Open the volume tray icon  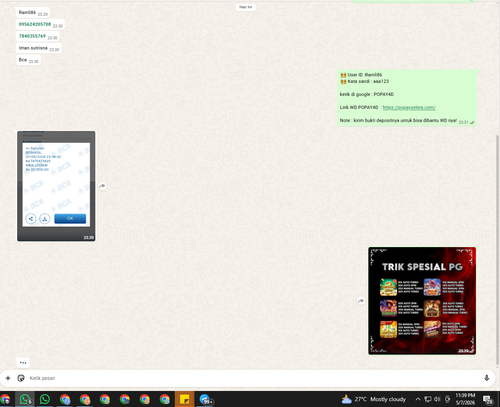point(437,399)
